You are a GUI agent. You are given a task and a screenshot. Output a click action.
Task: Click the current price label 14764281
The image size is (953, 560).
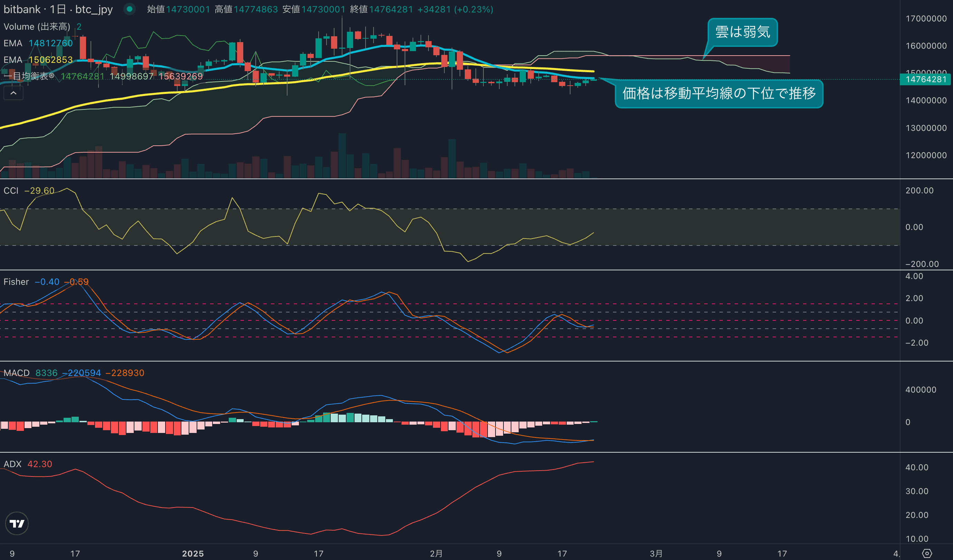click(925, 79)
